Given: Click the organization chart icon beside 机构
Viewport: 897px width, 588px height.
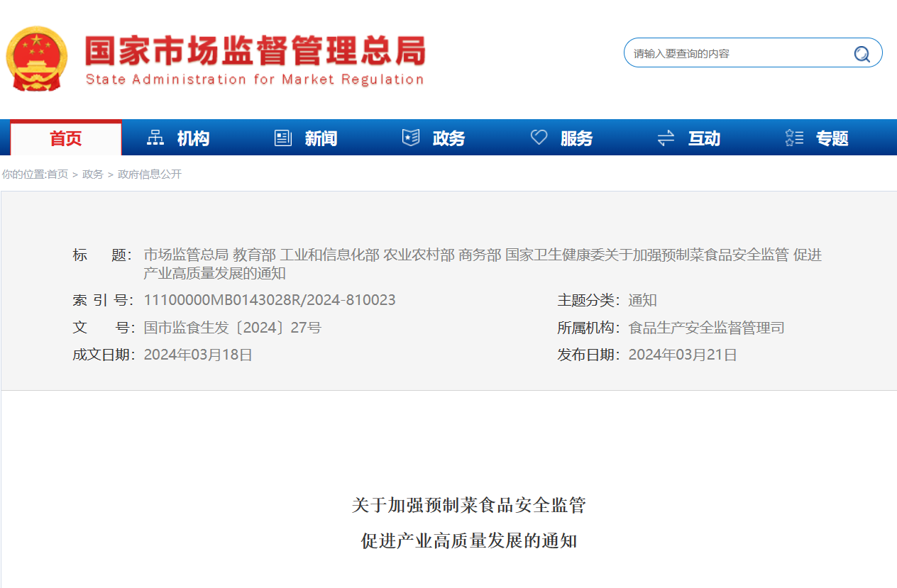Looking at the screenshot, I should (155, 138).
